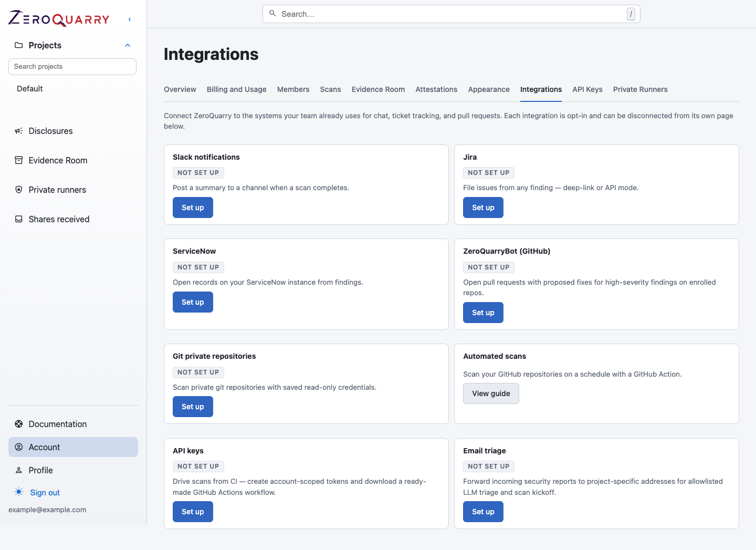Go to the Members tab
Screen dimensions: 756x550
pyautogui.click(x=293, y=89)
